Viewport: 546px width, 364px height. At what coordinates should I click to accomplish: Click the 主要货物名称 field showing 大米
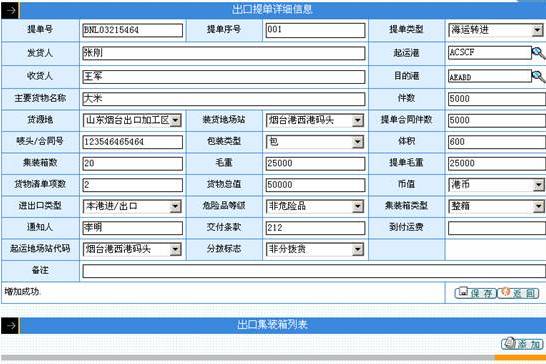click(x=224, y=99)
